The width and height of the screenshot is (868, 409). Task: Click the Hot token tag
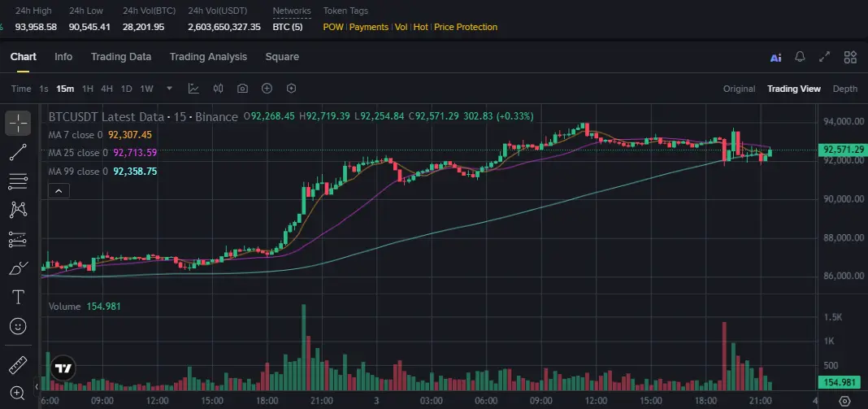pyautogui.click(x=421, y=27)
